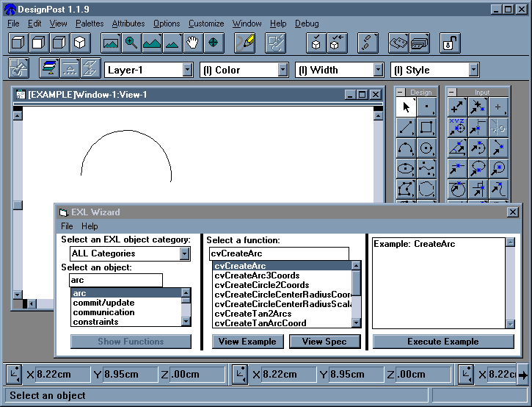The image size is (532, 407).
Task: Select the ellipse tool in Design palette
Action: [406, 169]
